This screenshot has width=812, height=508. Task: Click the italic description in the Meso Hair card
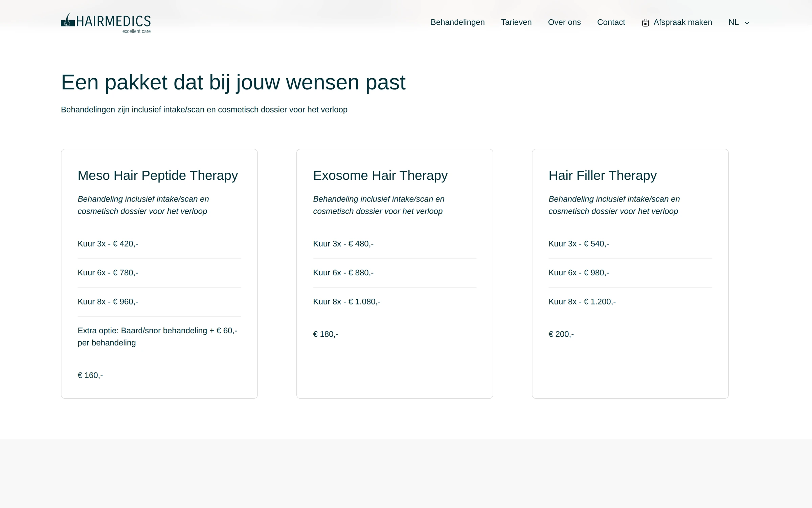click(x=143, y=205)
